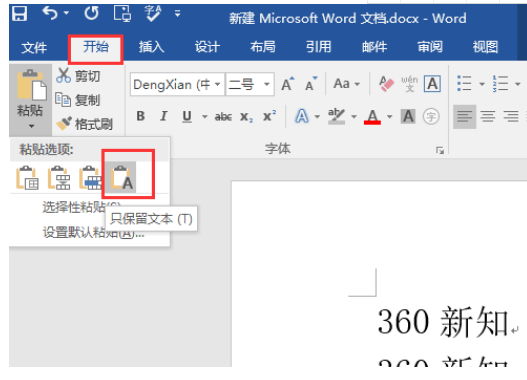Screen dimensions: 527x380
Task: Toggle underline formatting
Action: 187,117
